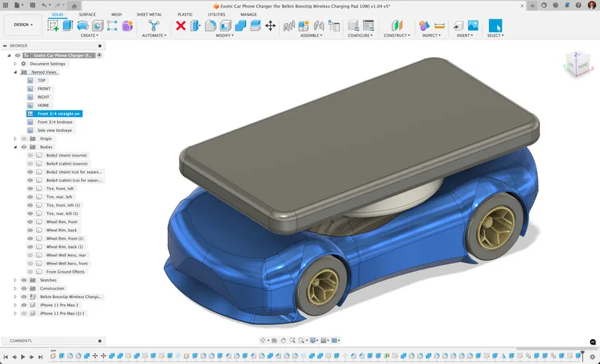Click the timeline settings gear icon

[593, 357]
